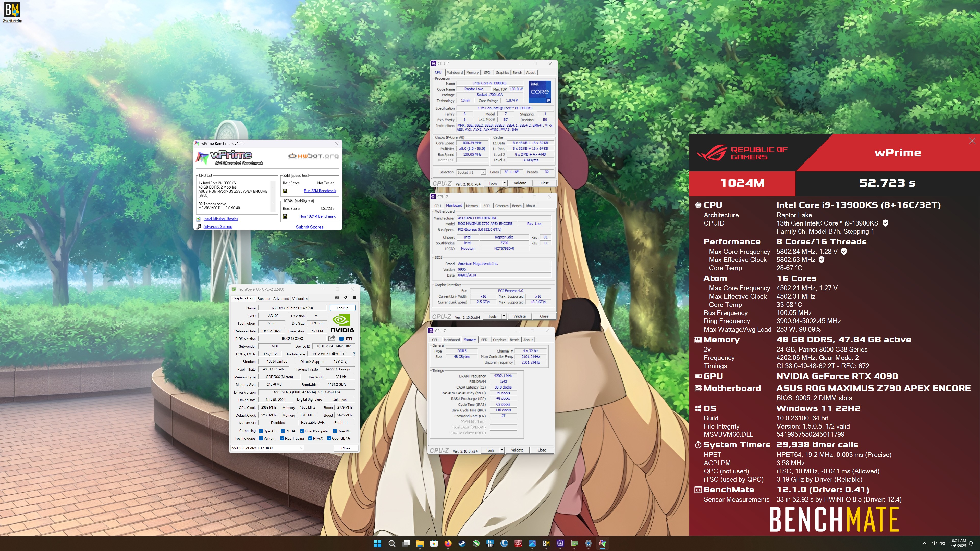This screenshot has height=551, width=980.
Task: Close the BenchMate wPrime result panel
Action: 972,141
